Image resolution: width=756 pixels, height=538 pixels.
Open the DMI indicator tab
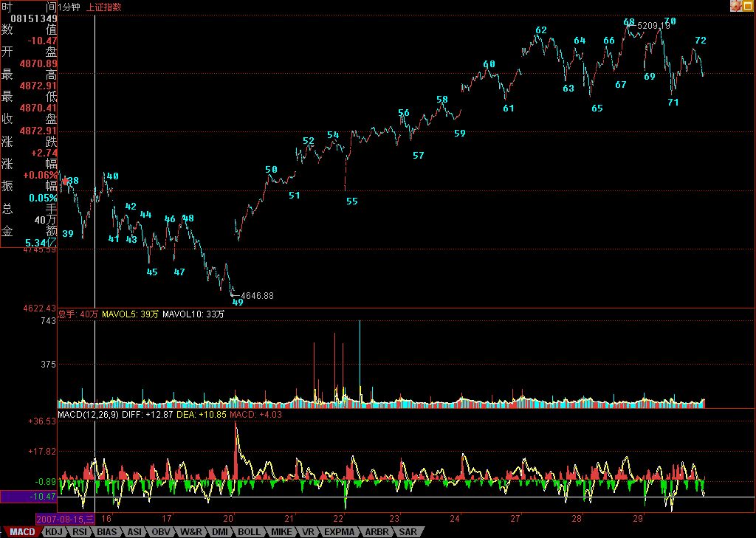(220, 531)
